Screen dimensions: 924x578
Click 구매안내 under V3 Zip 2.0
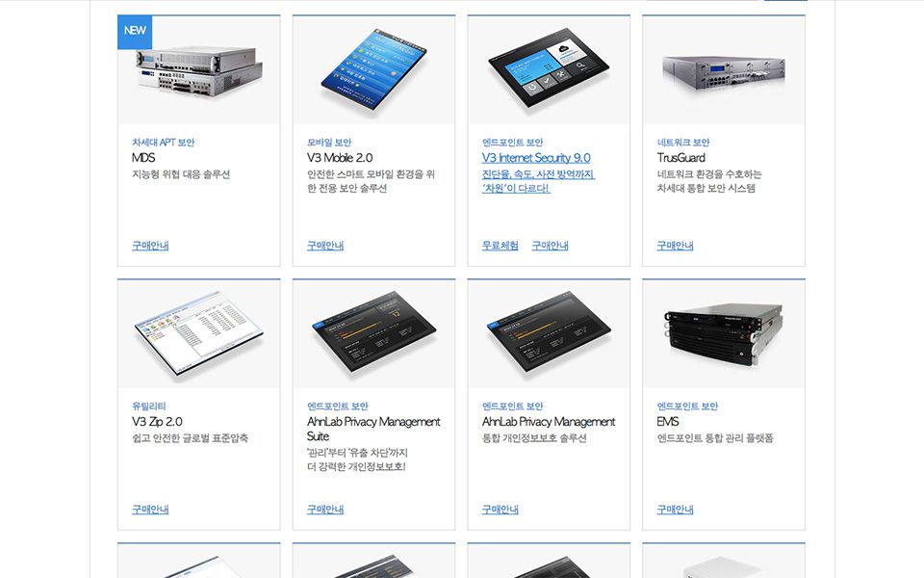pos(150,509)
